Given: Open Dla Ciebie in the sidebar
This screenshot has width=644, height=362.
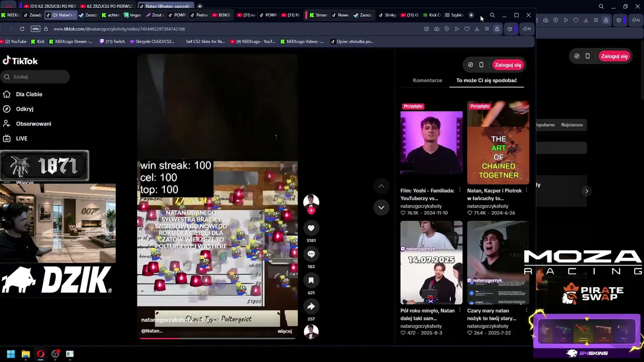Looking at the screenshot, I should pos(29,95).
